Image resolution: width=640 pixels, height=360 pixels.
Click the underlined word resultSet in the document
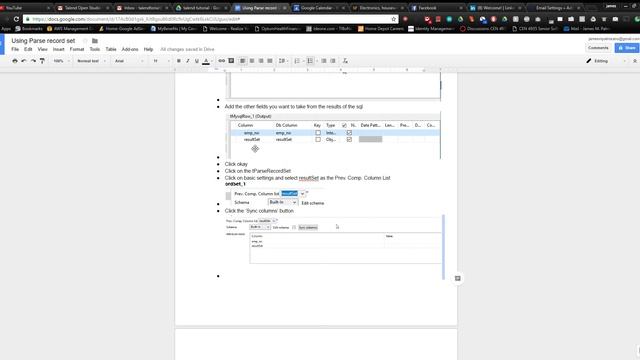[x=309, y=178]
